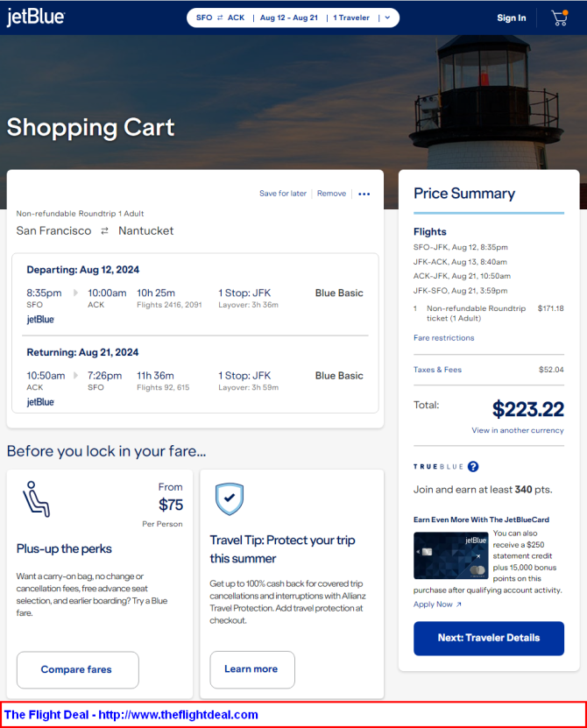The image size is (587, 728).
Task: Click the JetBlue credit card image
Action: pos(450,555)
